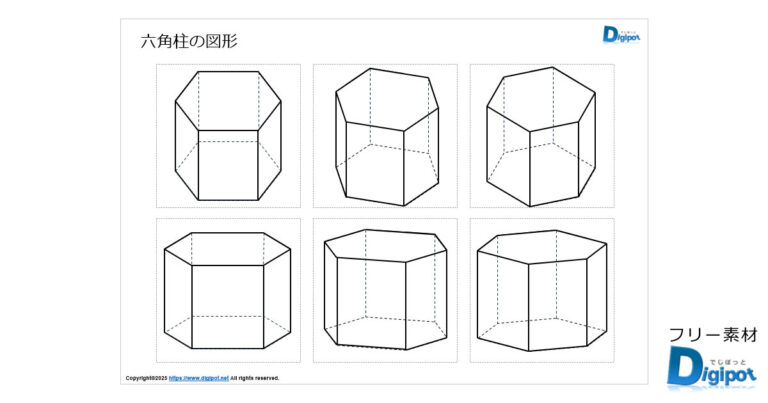Select top hexagon face of top-middle prism

point(387,99)
